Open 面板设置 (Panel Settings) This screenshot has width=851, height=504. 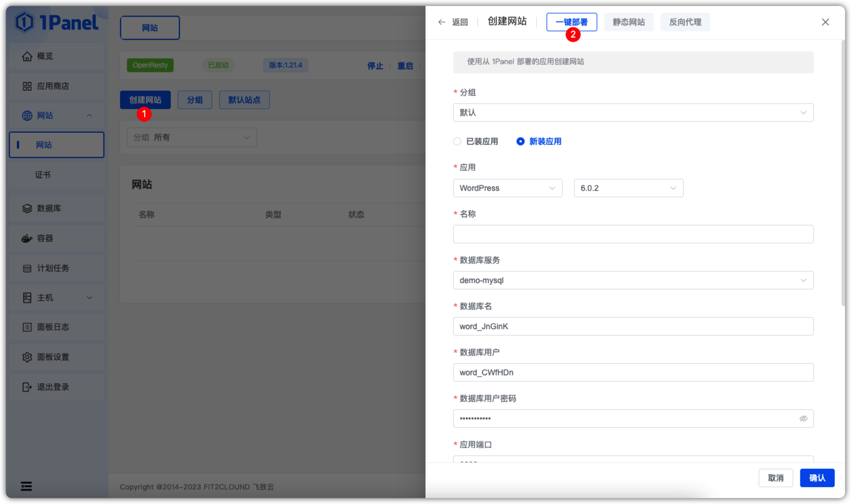(x=52, y=357)
